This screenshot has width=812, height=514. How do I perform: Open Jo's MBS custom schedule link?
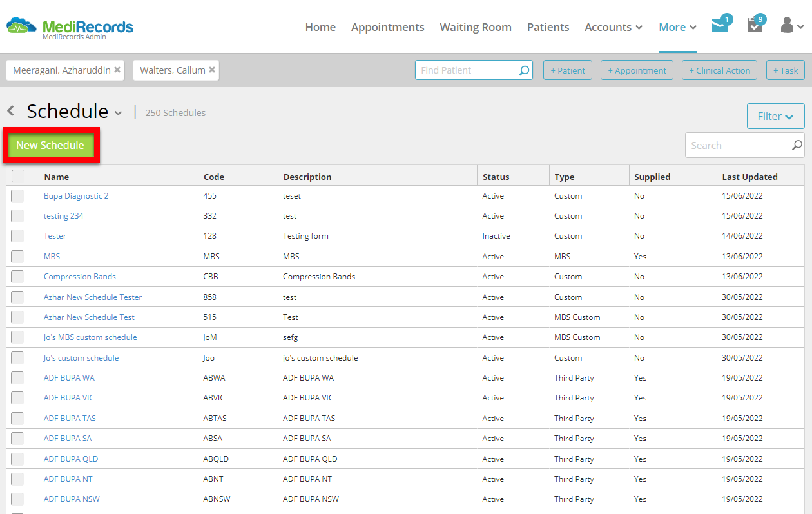click(90, 337)
